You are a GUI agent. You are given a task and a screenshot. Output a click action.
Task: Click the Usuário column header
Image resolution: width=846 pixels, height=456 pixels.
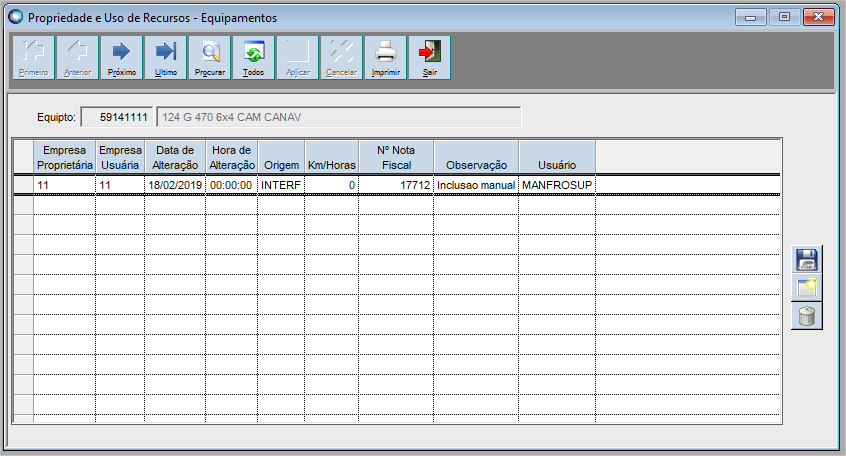tap(557, 157)
